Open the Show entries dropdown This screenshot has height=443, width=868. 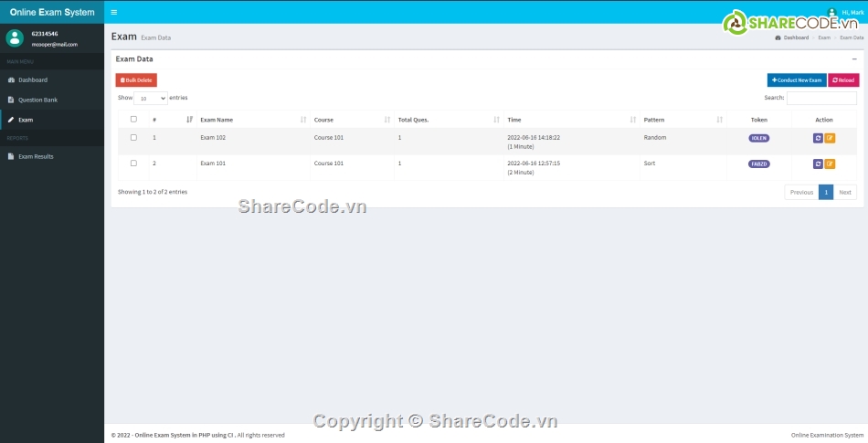point(151,98)
